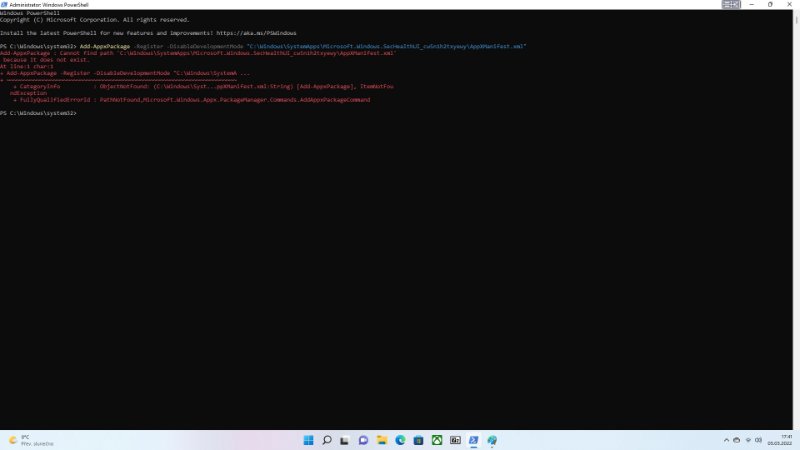Viewport: 800px width, 450px height.
Task: Open the clock and date flyout
Action: tap(780, 440)
